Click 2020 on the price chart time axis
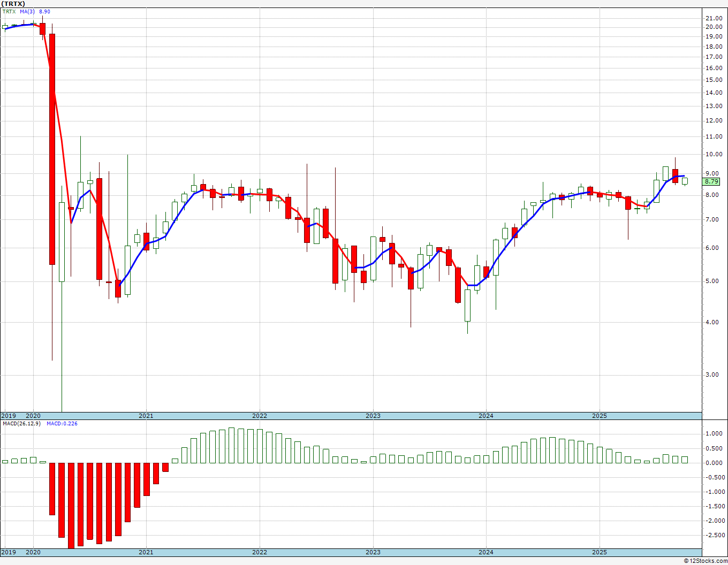The image size is (728, 565). pos(33,416)
